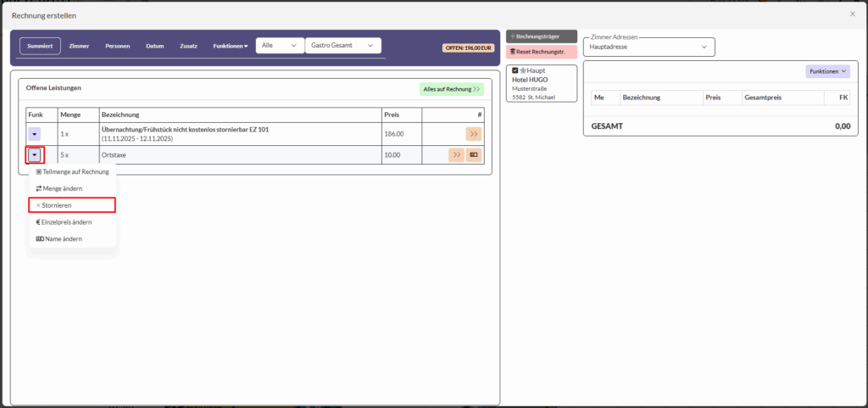Switch to the Zimmer tab

click(x=80, y=46)
